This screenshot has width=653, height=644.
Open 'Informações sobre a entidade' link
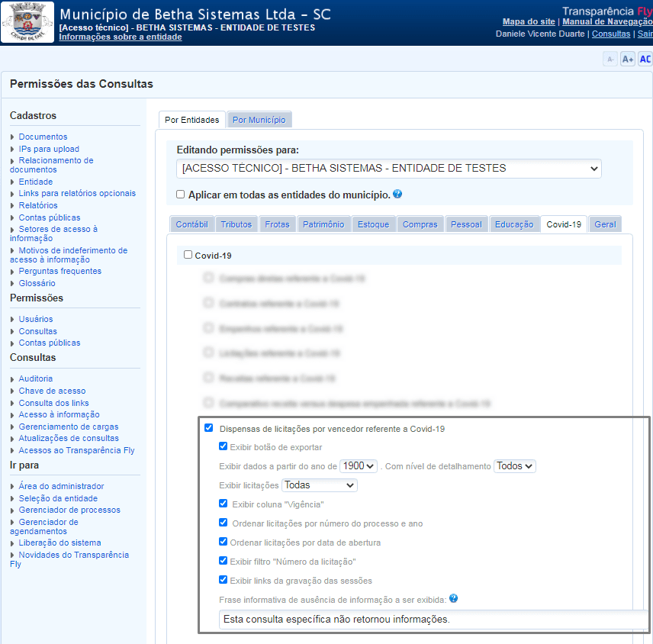pos(121,37)
